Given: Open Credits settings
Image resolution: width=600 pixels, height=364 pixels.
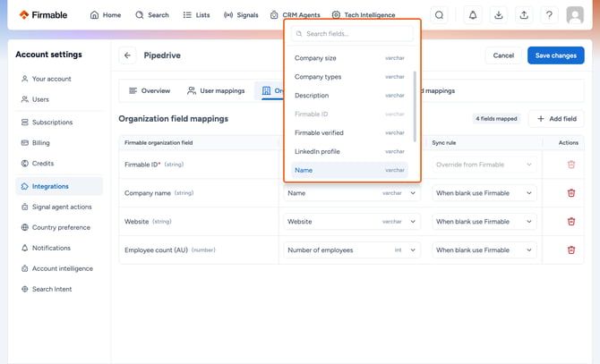Looking at the screenshot, I should pyautogui.click(x=59, y=164).
